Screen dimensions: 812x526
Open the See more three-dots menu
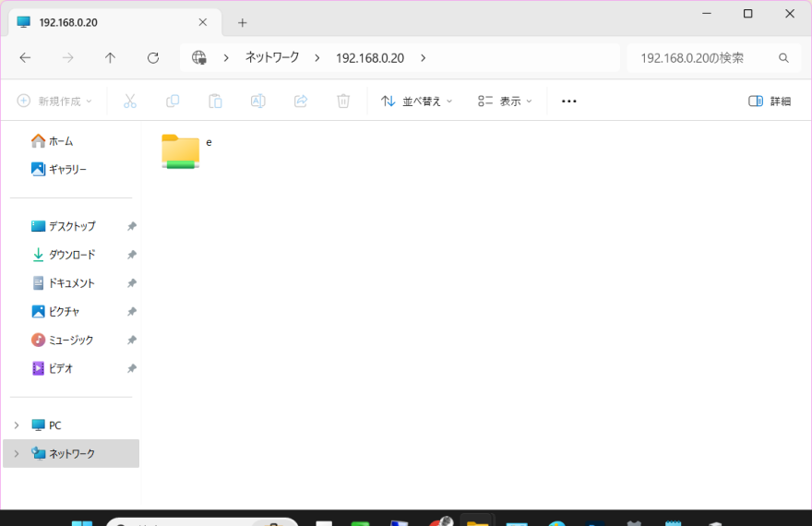568,102
